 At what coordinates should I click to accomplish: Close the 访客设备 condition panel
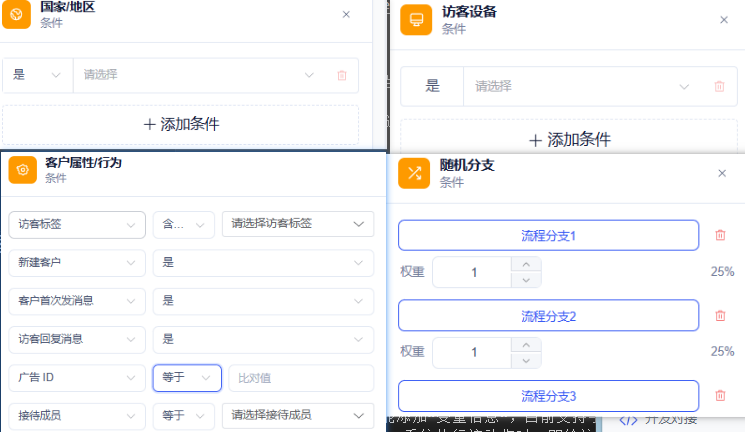tap(724, 19)
